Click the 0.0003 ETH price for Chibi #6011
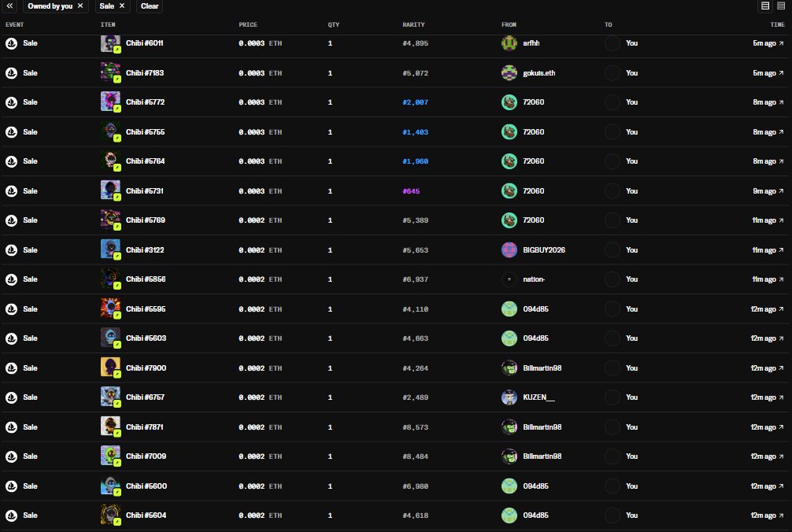This screenshot has height=532, width=792. click(260, 43)
